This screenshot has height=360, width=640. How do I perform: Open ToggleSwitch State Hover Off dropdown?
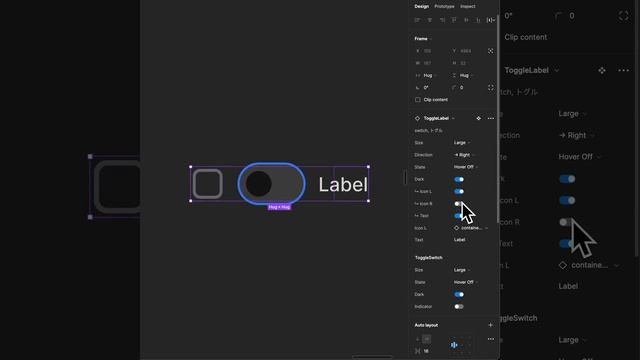(x=466, y=282)
